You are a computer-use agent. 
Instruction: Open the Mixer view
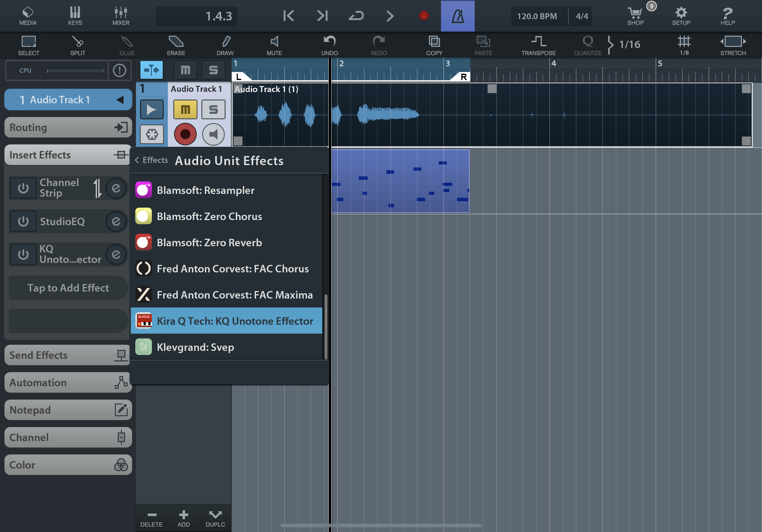tap(121, 16)
